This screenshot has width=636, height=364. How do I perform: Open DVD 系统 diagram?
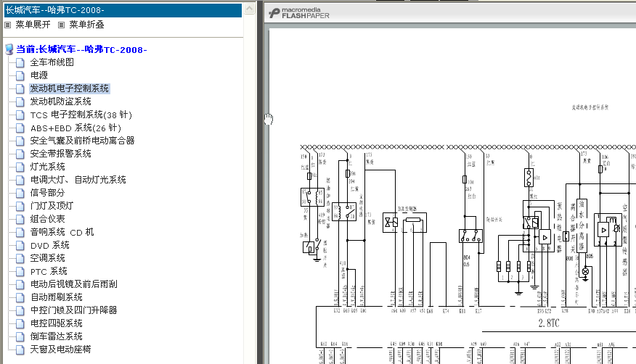pos(50,245)
